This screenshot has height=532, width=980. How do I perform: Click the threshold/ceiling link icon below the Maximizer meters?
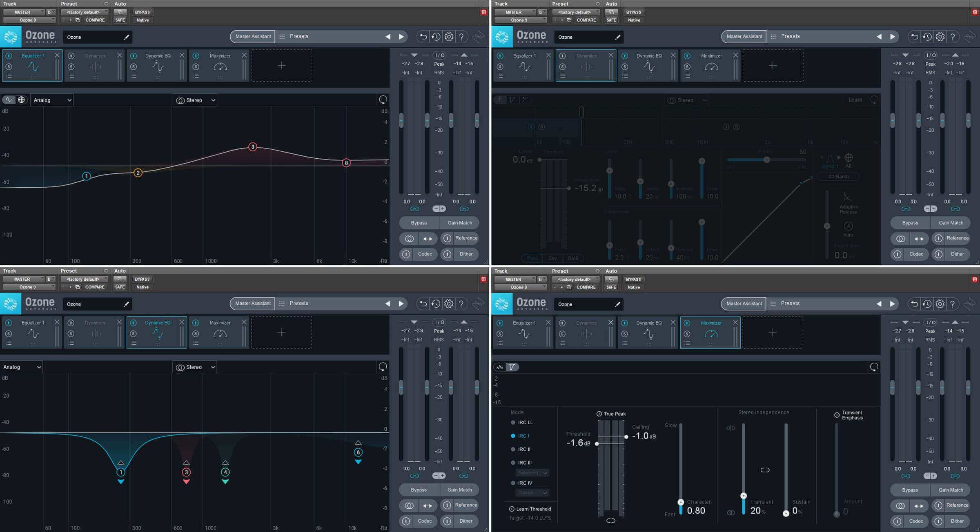click(x=610, y=521)
